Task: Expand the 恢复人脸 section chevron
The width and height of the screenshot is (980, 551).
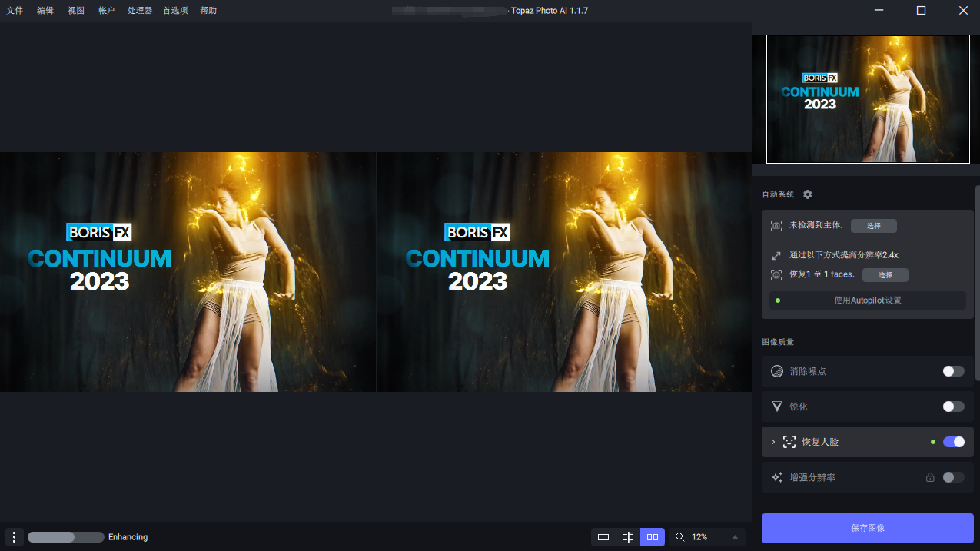Action: click(772, 442)
